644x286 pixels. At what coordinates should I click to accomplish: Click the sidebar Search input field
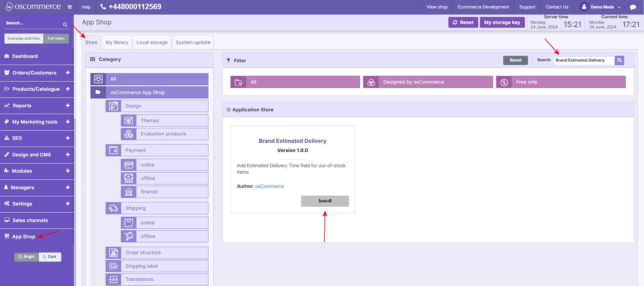pyautogui.click(x=32, y=23)
